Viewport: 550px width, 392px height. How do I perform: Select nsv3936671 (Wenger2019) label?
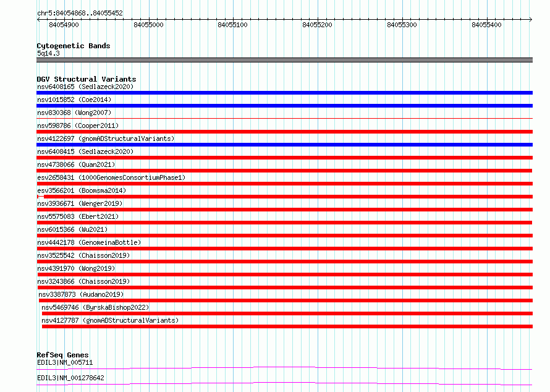pyautogui.click(x=80, y=203)
